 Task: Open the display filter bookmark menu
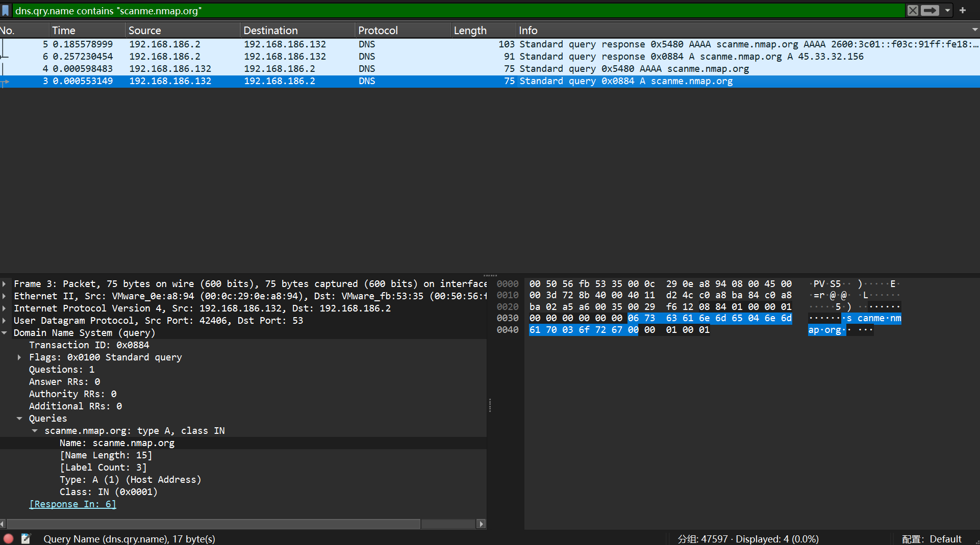pyautogui.click(x=6, y=10)
